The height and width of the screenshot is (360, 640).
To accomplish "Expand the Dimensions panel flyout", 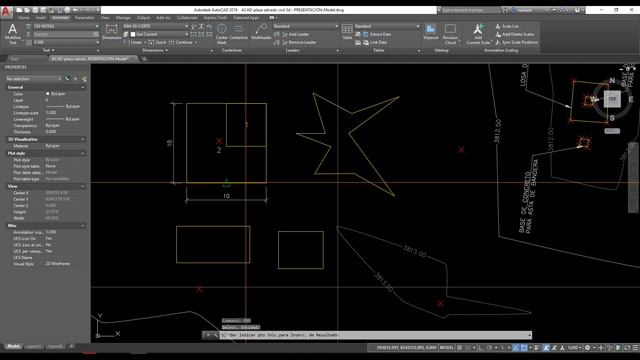I will 156,51.
